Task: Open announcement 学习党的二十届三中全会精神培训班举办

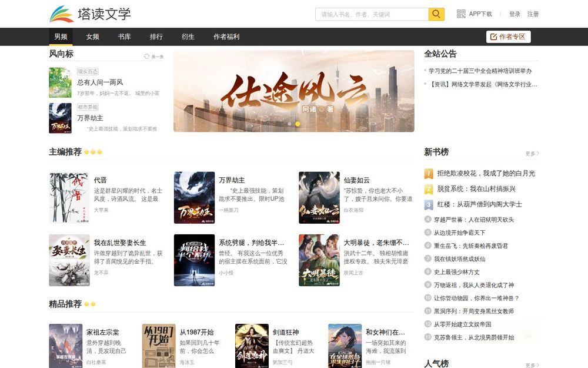Action: pos(480,71)
